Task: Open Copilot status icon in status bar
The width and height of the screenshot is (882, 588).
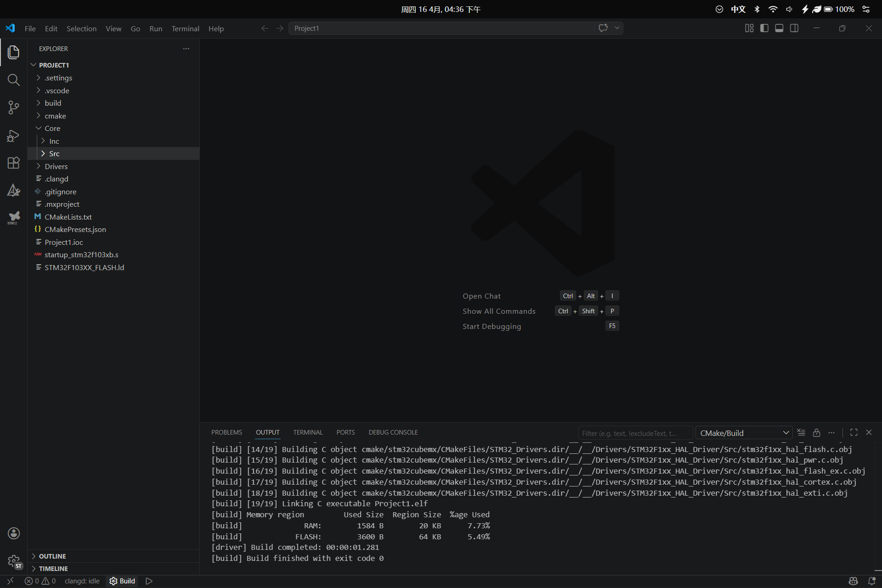Action: point(854,581)
